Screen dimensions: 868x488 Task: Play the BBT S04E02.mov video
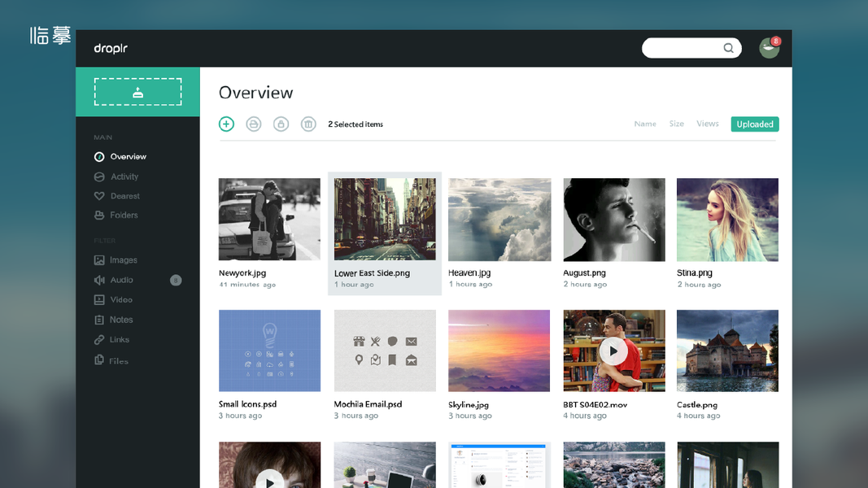[613, 351]
